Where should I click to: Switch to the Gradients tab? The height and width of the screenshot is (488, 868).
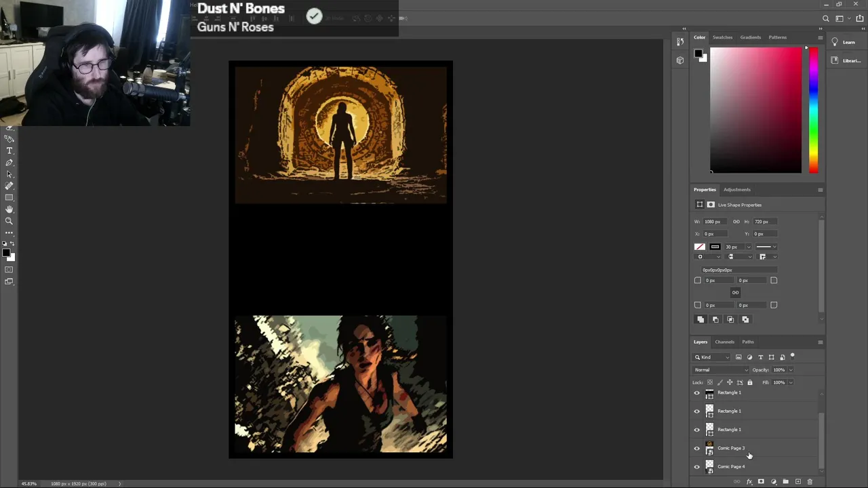point(750,37)
